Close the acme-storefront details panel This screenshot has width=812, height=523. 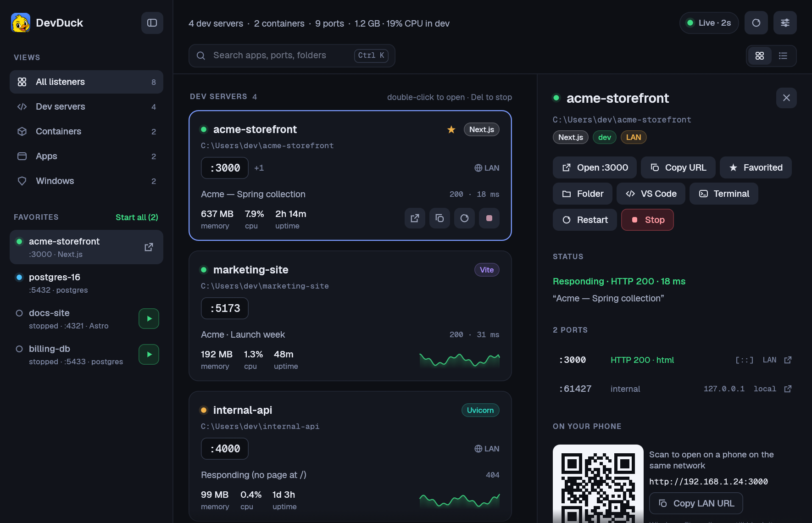786,98
